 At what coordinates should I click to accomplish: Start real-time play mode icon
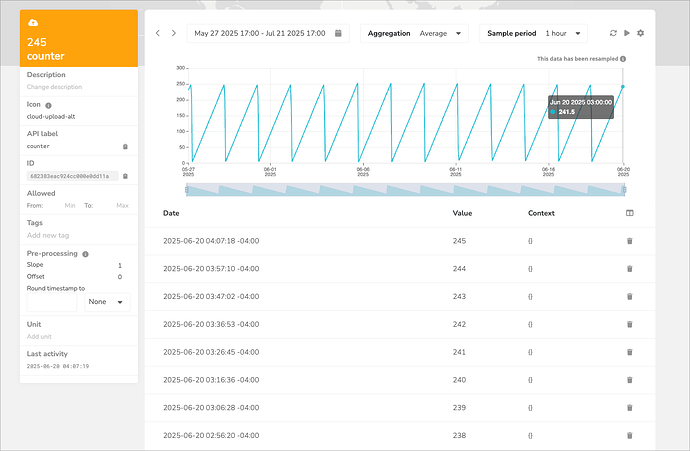click(x=627, y=33)
